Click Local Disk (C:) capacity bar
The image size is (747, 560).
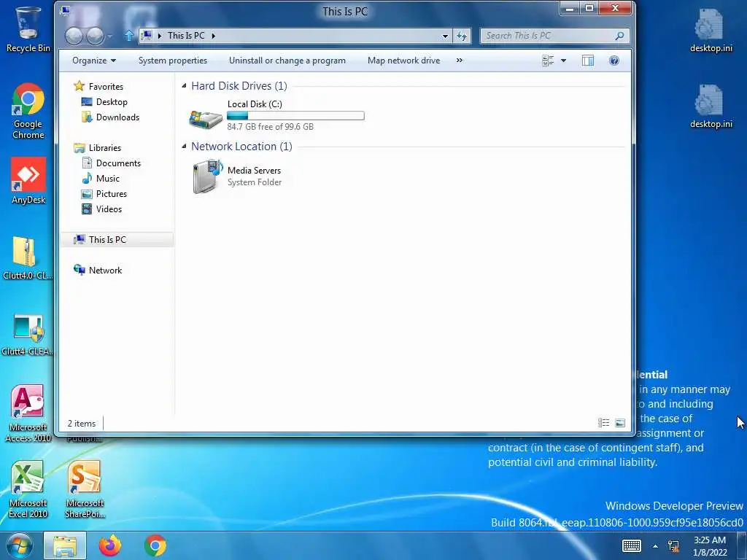[295, 115]
